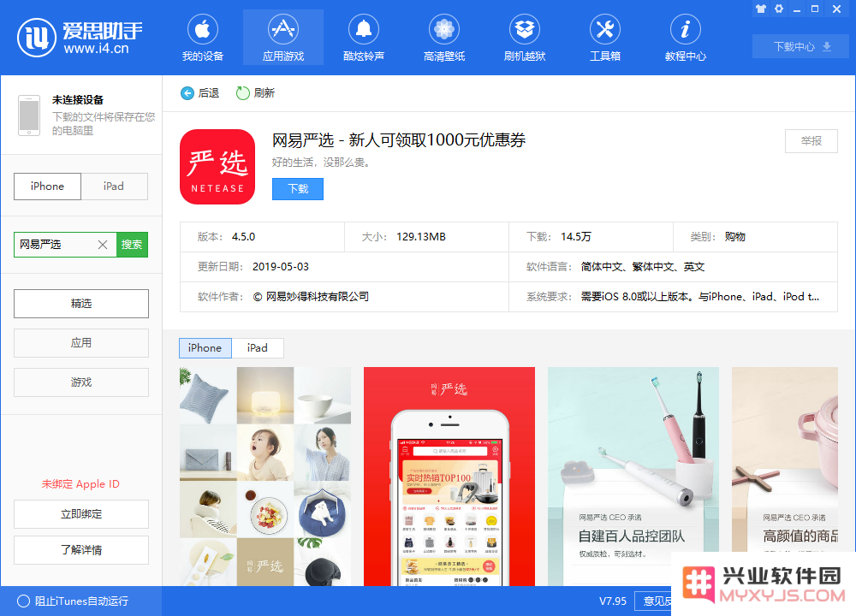This screenshot has height=616, width=856.
Task: Click the app title 网易严选 heading
Action: tap(399, 140)
